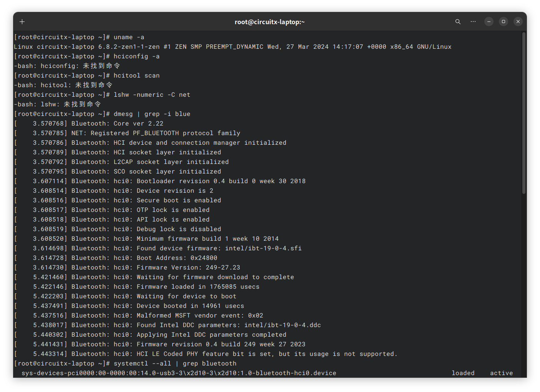The width and height of the screenshot is (540, 392).
Task: Click the vertical scrollbar thumb
Action: (524, 113)
